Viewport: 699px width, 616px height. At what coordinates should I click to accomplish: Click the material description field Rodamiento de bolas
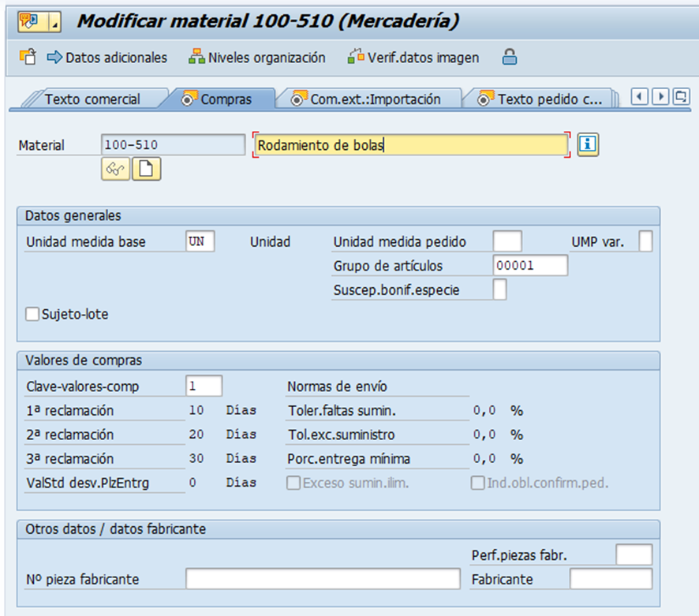[411, 145]
